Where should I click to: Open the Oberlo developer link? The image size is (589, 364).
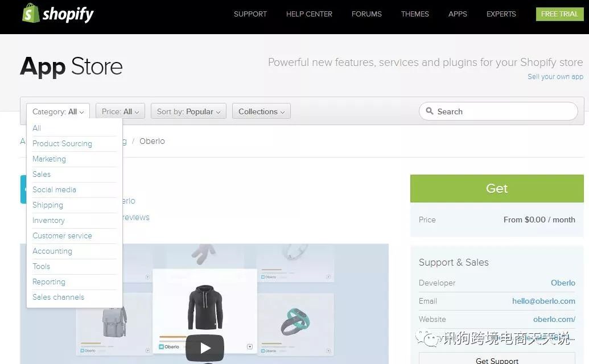pyautogui.click(x=563, y=283)
